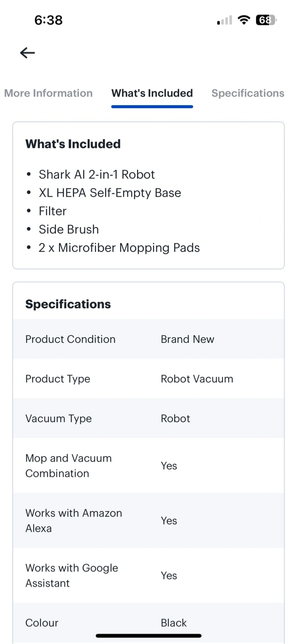Tap the Wi-Fi status icon

point(244,20)
